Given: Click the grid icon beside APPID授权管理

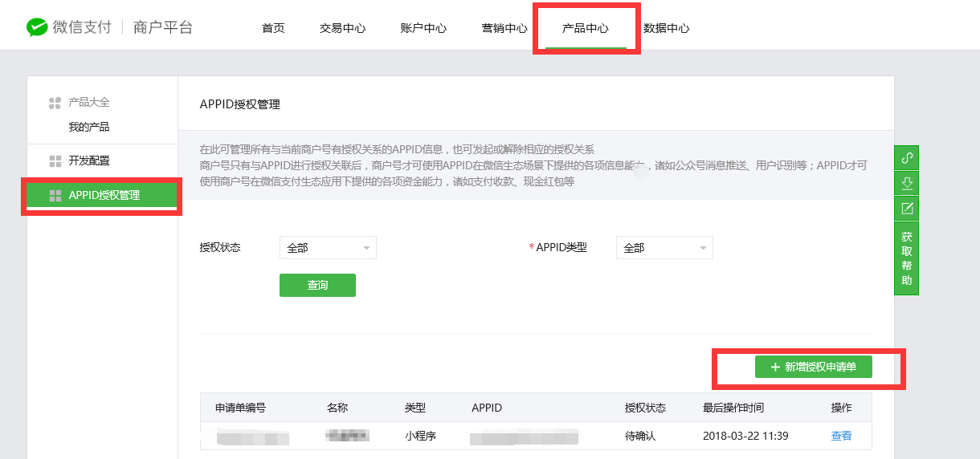Looking at the screenshot, I should point(55,196).
